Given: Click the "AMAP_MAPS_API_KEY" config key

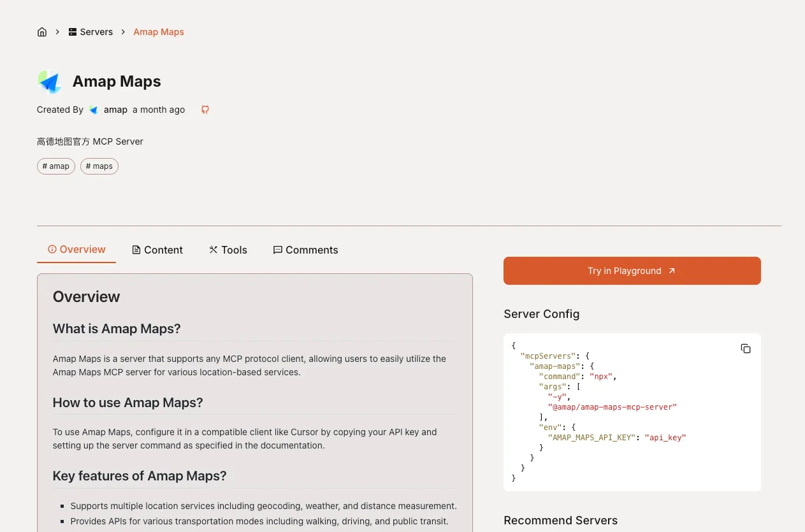Looking at the screenshot, I should pos(591,438).
